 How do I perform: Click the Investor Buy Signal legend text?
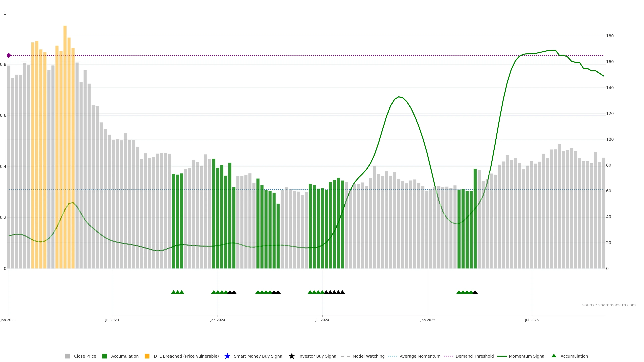[318, 356]
